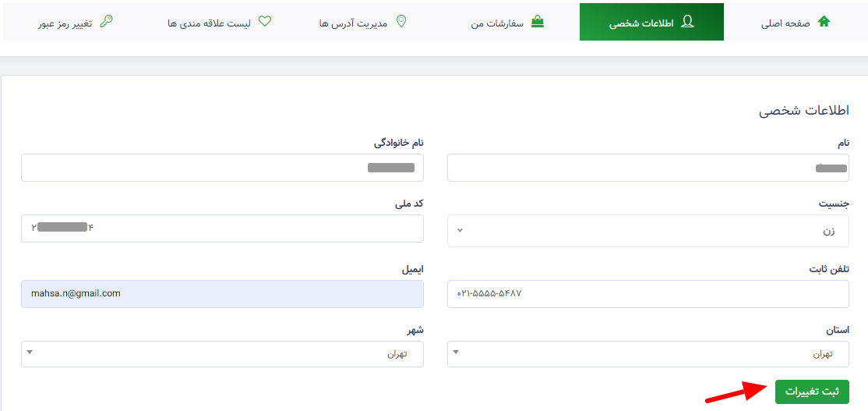868x411 pixels.
Task: Click the location pin icon beside مدیریت آدرس ها
Action: pos(402,22)
